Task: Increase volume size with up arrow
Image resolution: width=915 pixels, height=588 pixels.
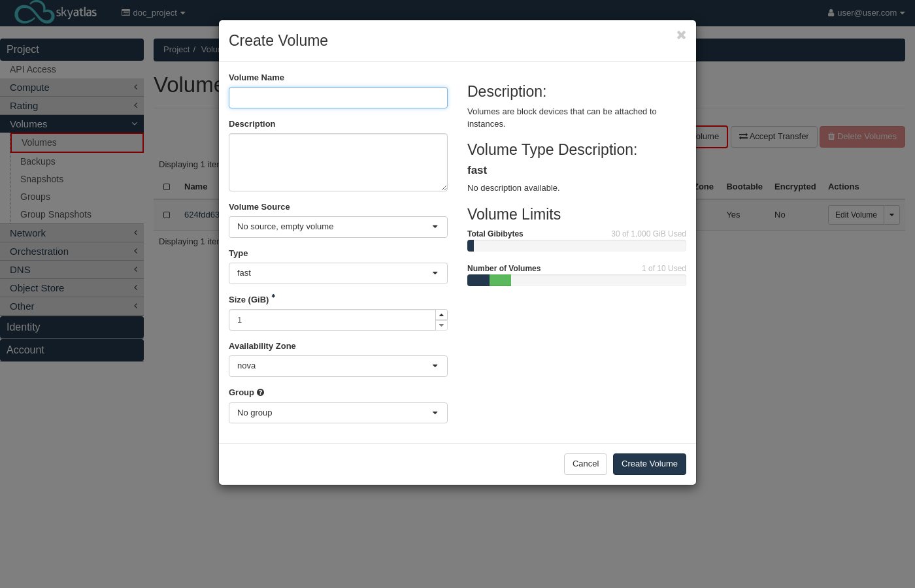Action: click(441, 315)
